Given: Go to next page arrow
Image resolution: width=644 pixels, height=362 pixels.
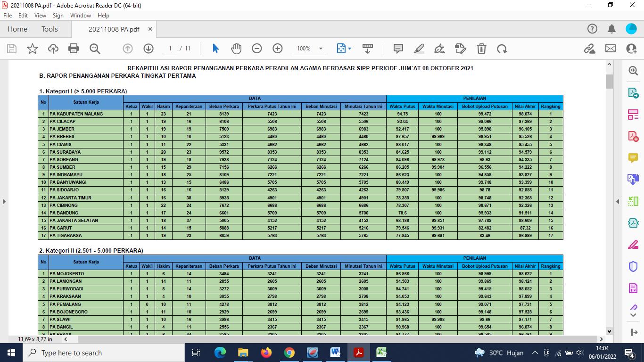Looking at the screenshot, I should 148,49.
